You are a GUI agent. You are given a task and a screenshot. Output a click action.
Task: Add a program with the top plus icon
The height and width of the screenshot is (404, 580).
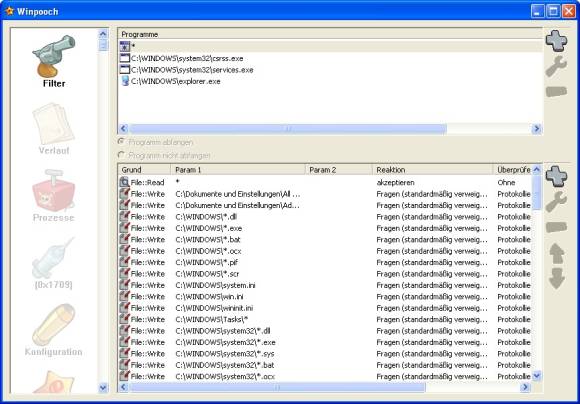point(556,40)
